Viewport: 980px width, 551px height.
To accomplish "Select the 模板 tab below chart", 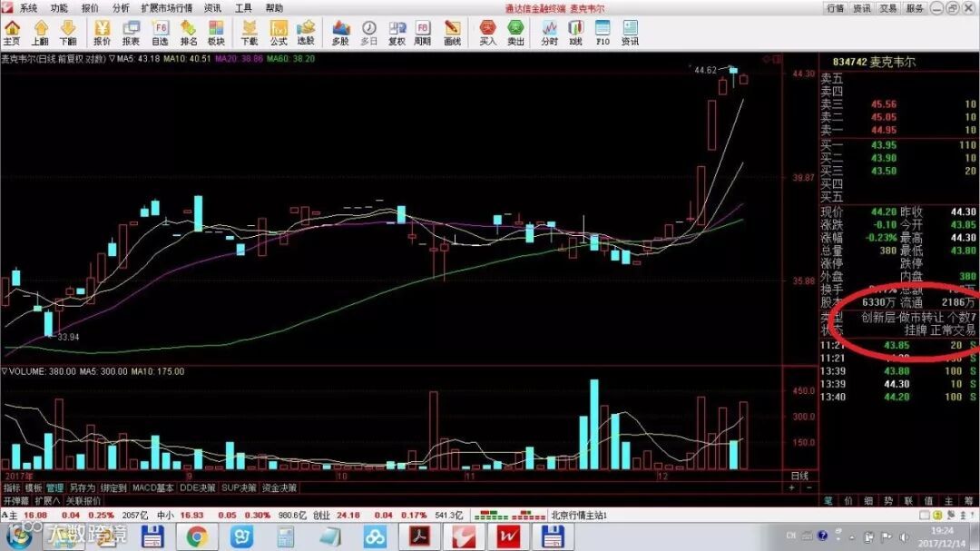I will 34,487.
